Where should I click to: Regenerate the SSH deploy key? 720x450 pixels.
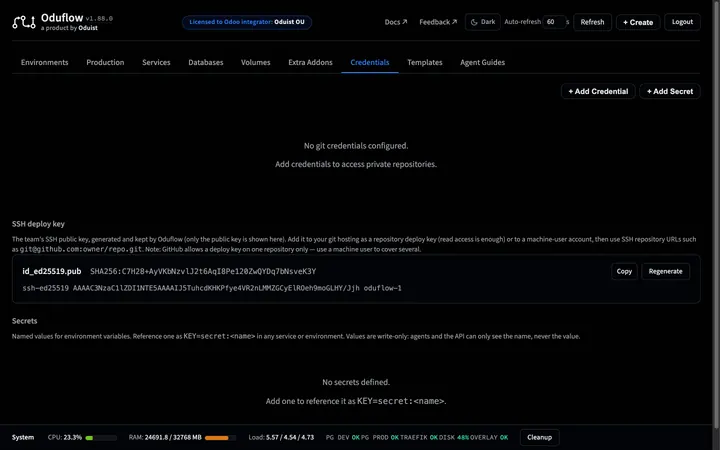(x=665, y=271)
